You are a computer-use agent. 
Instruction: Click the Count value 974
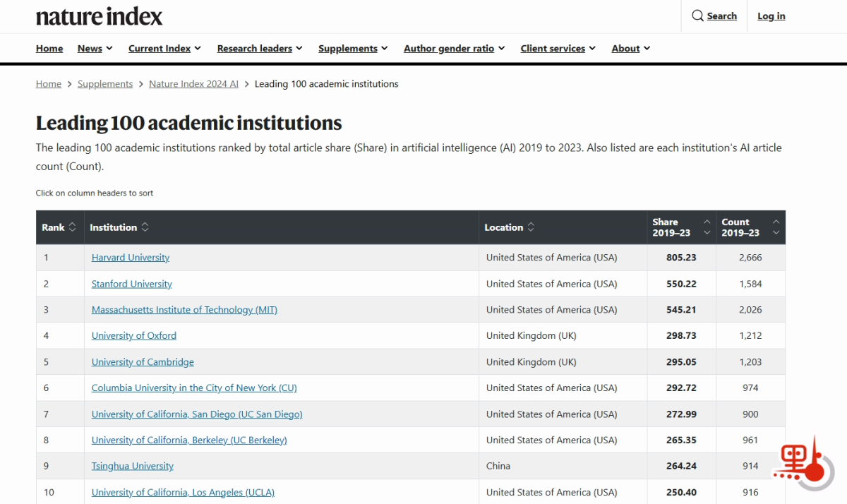(x=750, y=388)
